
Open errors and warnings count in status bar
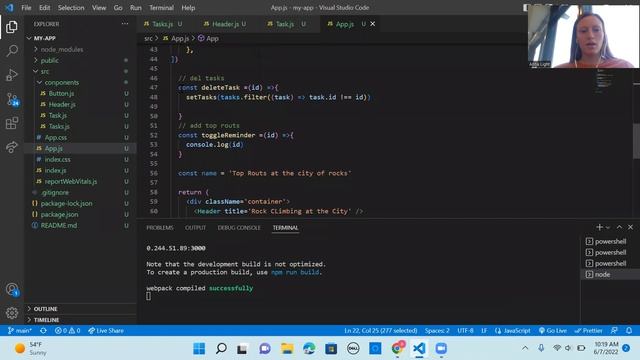pos(67,331)
